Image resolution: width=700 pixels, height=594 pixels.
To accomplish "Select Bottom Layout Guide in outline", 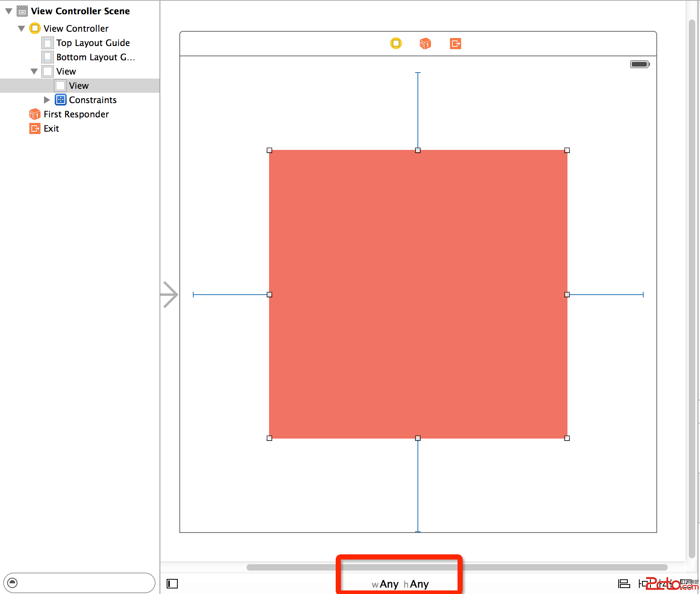I will [95, 57].
